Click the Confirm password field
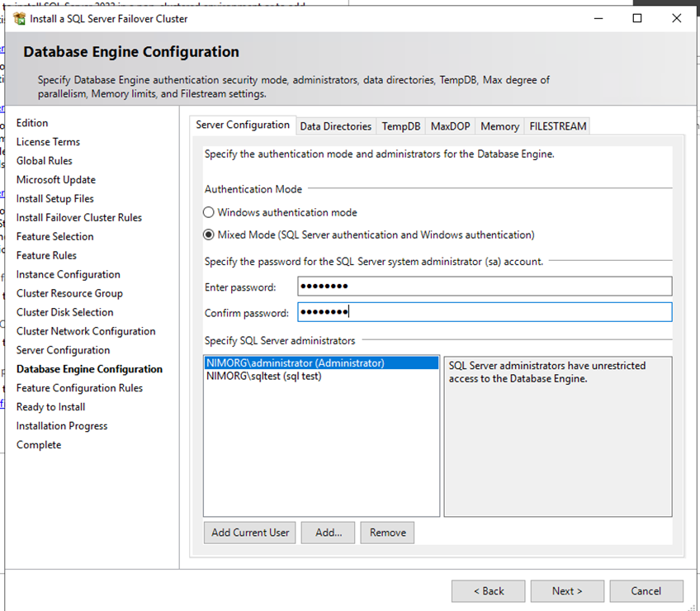700x611 pixels. 483,312
